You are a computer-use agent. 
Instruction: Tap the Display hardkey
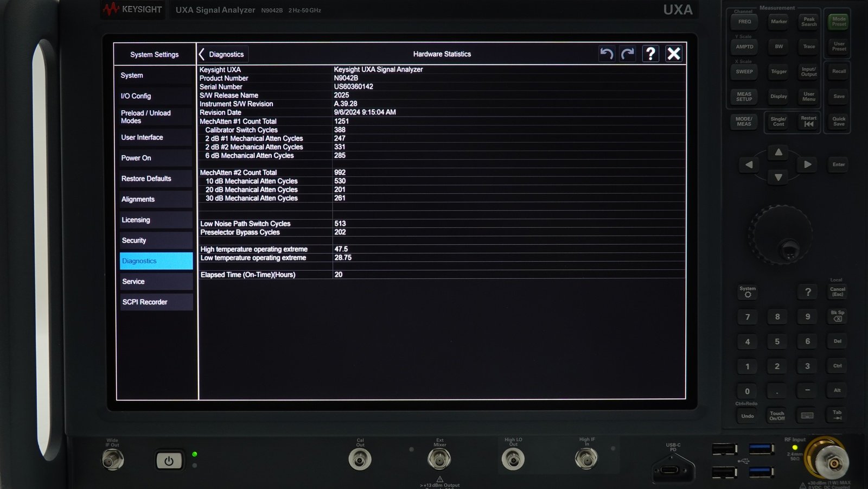pyautogui.click(x=778, y=97)
